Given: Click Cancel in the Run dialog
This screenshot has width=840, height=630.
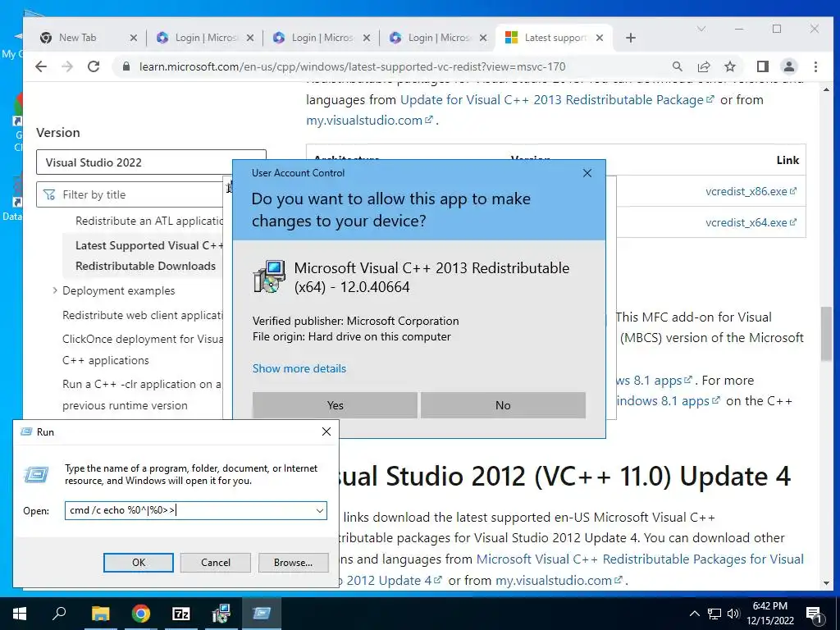Looking at the screenshot, I should pos(216,563).
